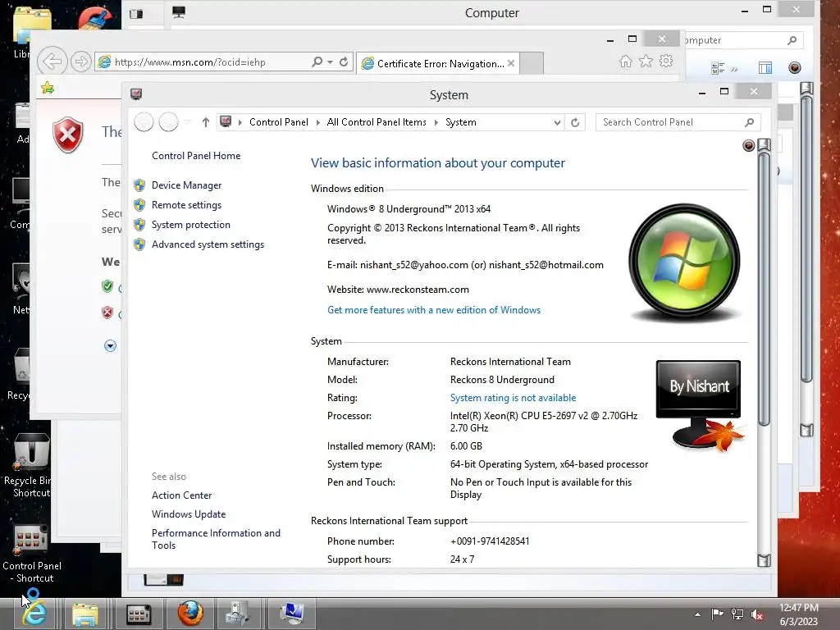Viewport: 840px width, 630px height.
Task: Click Internet Explorer back button
Action: [52, 62]
